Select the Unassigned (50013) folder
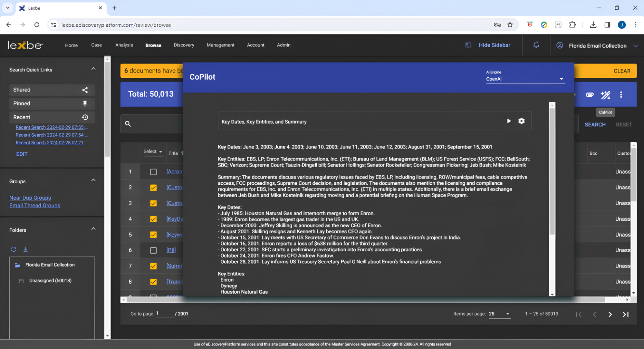The image size is (644, 349). click(x=50, y=281)
